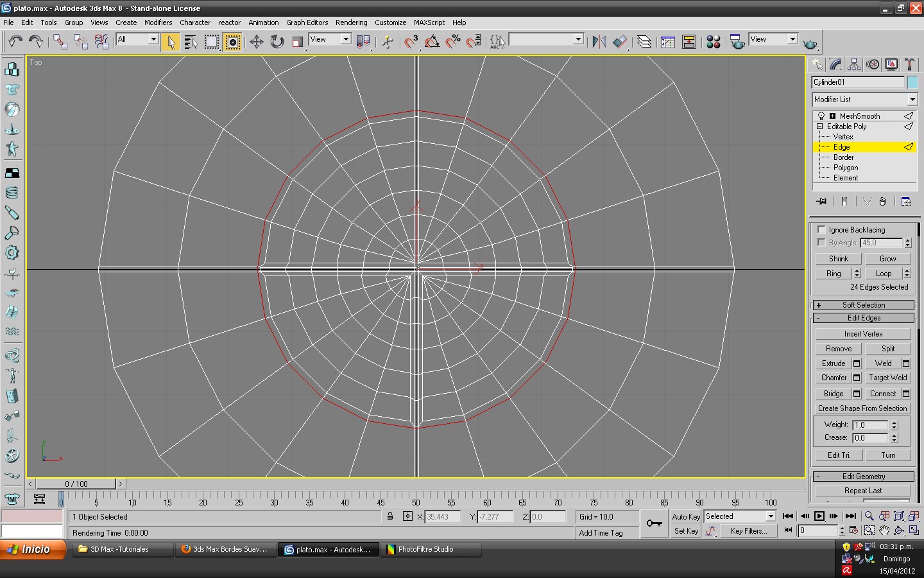Select the Polygon sub-object level
This screenshot has width=924, height=578.
pos(845,168)
